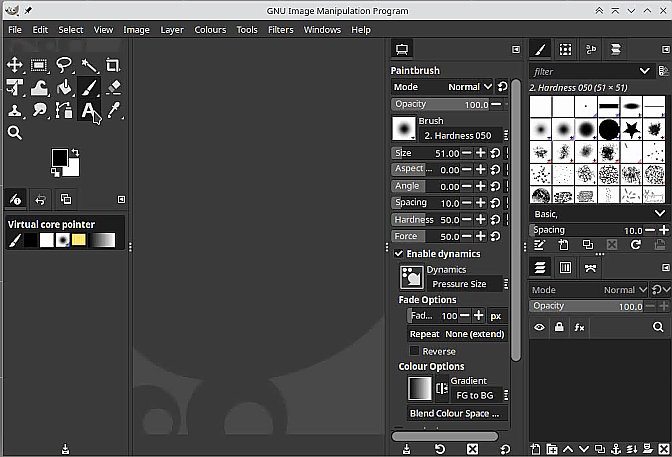The image size is (672, 457).
Task: Open the File menu
Action: click(15, 30)
